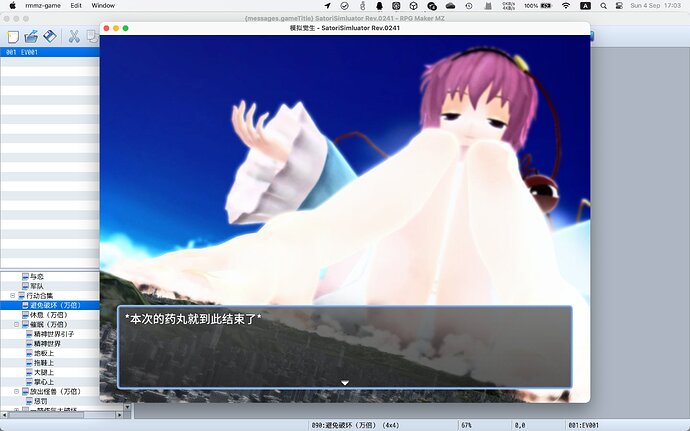This screenshot has height=431, width=690.
Task: Open the Wi-Fi status menu
Action: point(567,6)
